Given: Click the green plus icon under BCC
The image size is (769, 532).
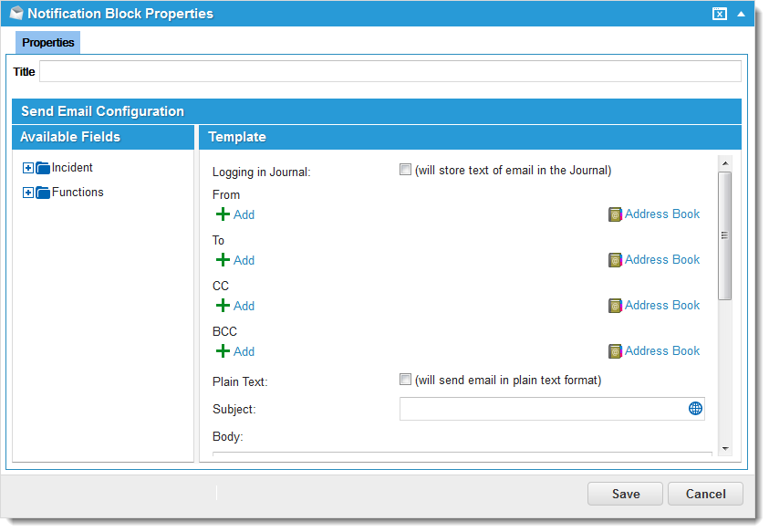Looking at the screenshot, I should [223, 351].
